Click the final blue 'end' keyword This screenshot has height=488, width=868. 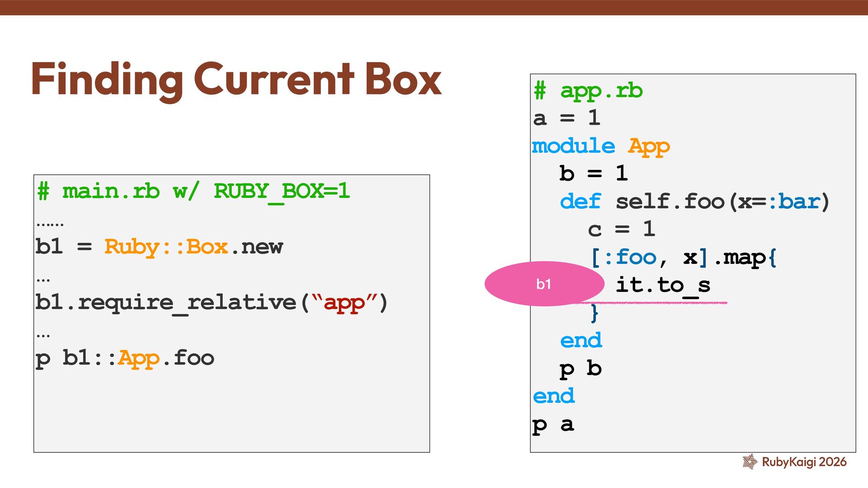tap(553, 396)
